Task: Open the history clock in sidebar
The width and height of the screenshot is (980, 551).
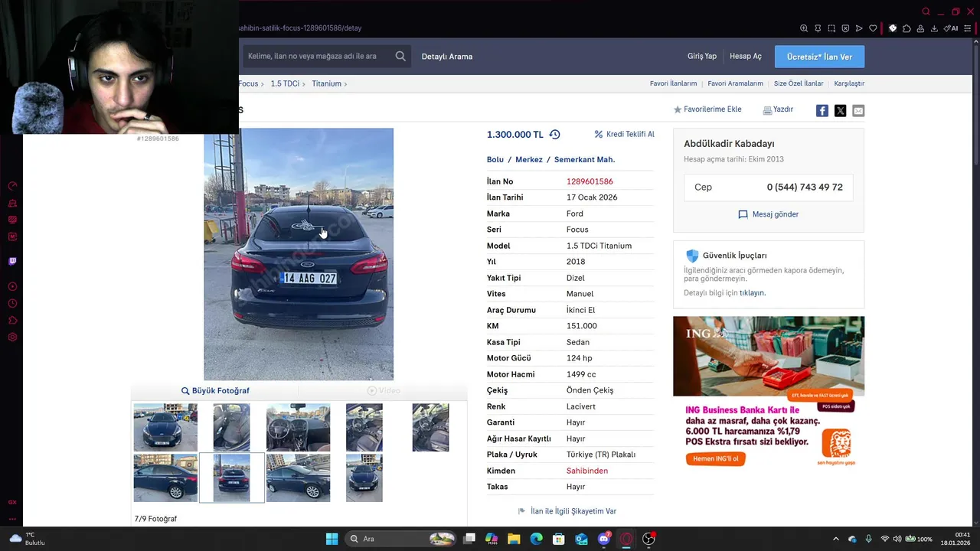Action: pyautogui.click(x=12, y=304)
